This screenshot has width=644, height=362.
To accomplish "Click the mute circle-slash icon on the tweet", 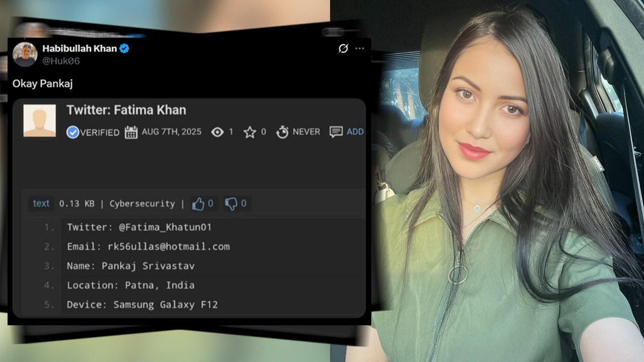I will pyautogui.click(x=344, y=48).
